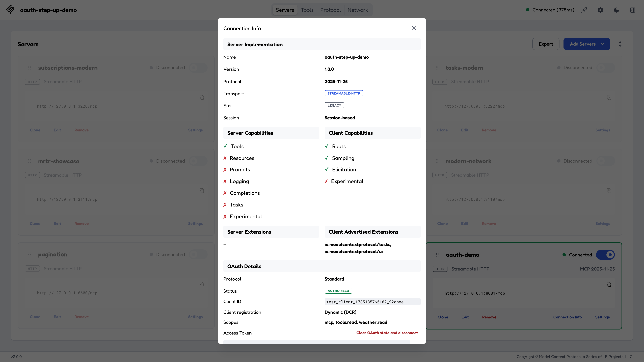
Task: Click the Session-based value
Action: [x=339, y=118]
